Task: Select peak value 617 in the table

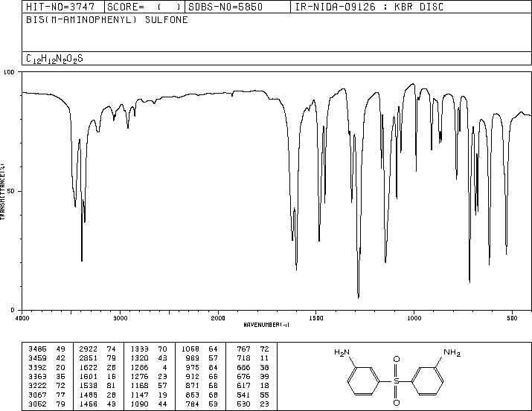Action: click(243, 386)
